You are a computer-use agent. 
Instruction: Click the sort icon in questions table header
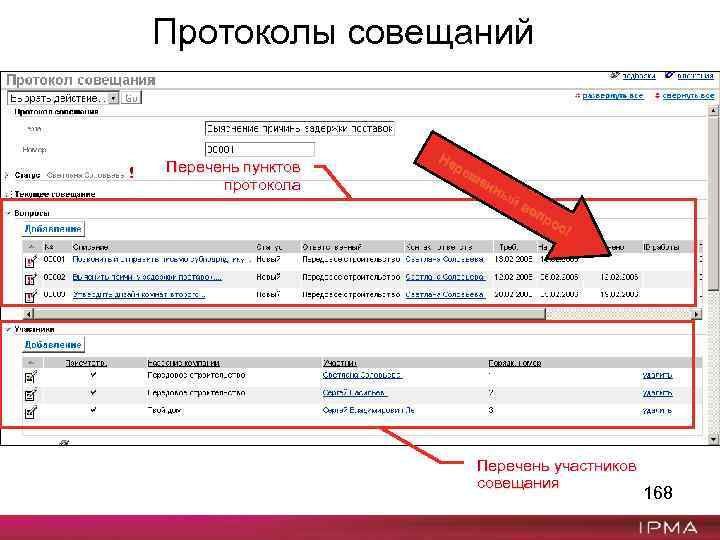[31, 247]
